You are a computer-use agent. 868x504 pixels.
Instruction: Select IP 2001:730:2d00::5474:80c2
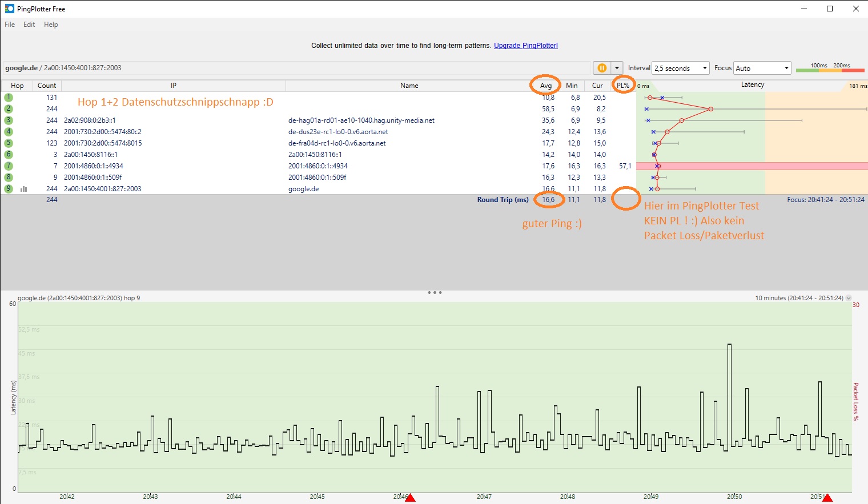pos(103,132)
